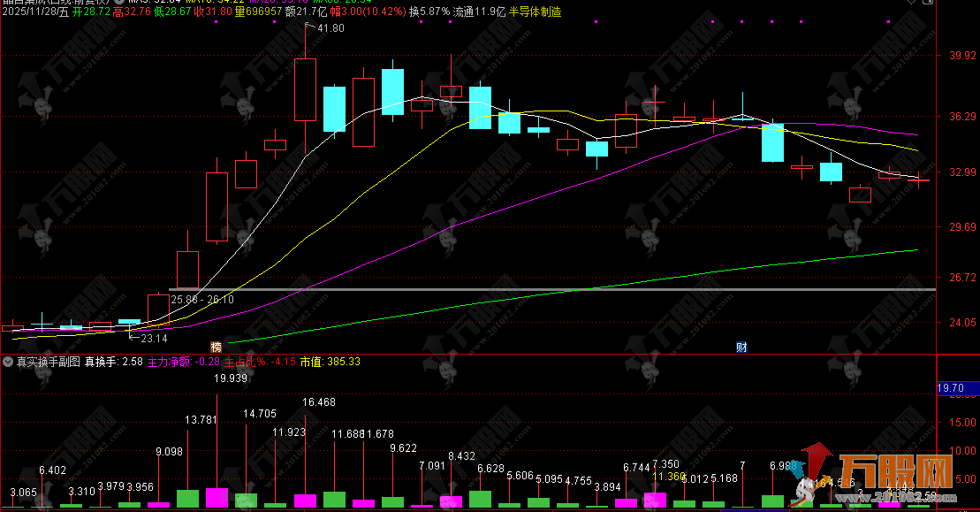This screenshot has width=980, height=512.
Task: Click the 41.80 high price annotation
Action: click(330, 28)
